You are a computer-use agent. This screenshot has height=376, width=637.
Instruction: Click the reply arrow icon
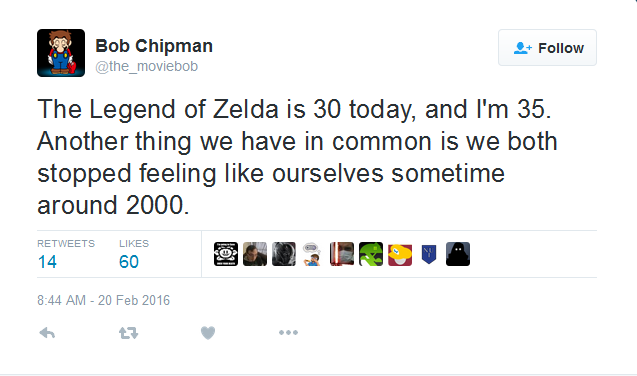[47, 333]
